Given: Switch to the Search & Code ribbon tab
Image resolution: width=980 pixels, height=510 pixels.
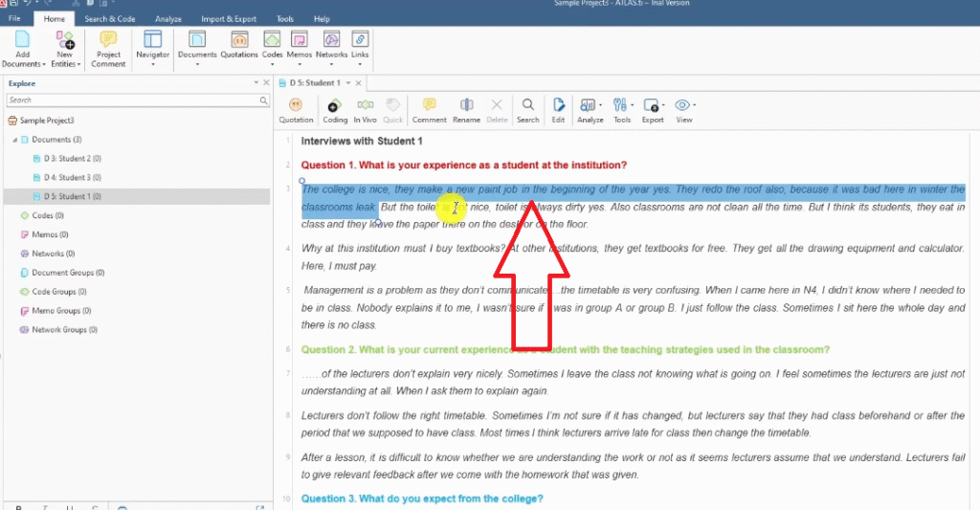Looking at the screenshot, I should pos(109,19).
